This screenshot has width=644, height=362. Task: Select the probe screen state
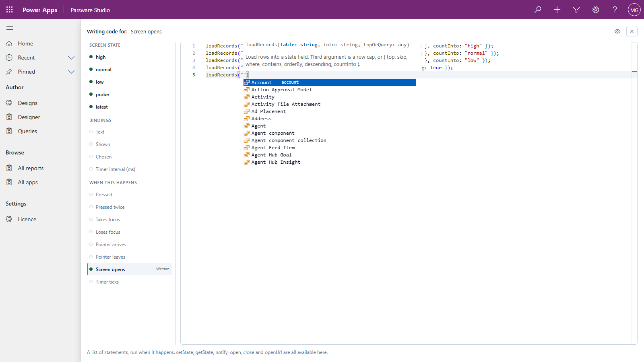pyautogui.click(x=129, y=95)
